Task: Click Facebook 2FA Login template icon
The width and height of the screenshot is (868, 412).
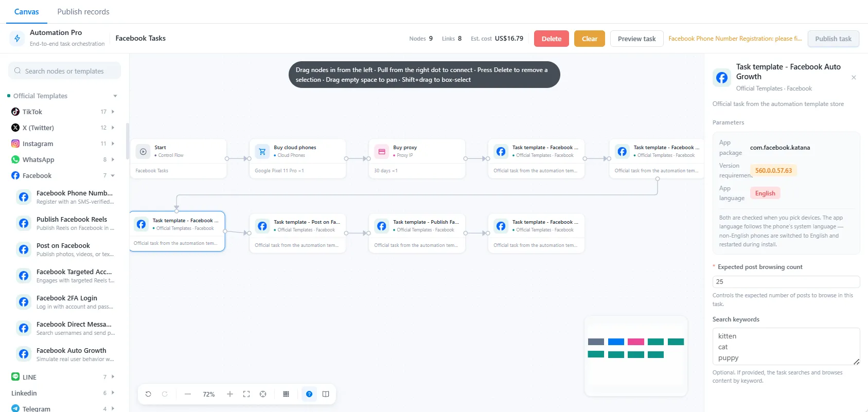Action: point(24,302)
